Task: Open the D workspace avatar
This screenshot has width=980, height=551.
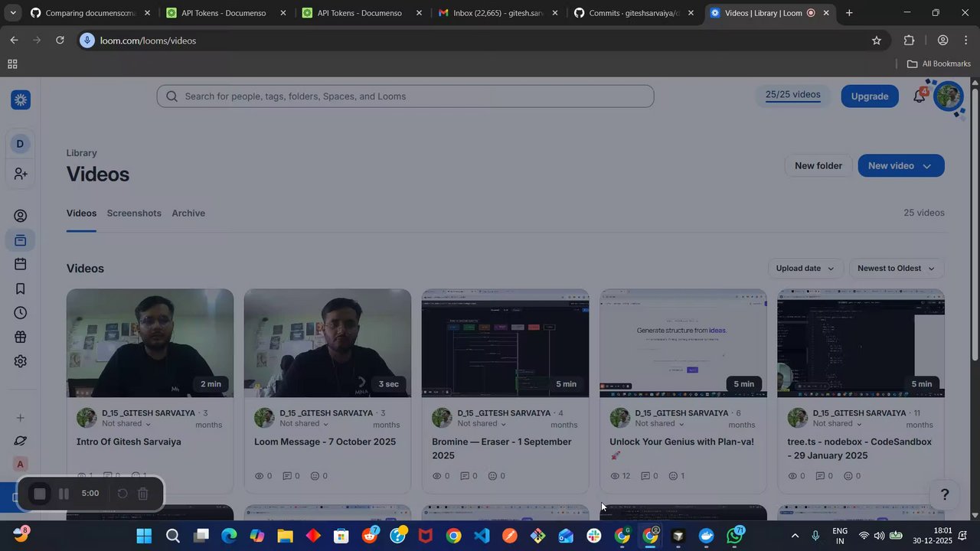Action: [x=21, y=144]
